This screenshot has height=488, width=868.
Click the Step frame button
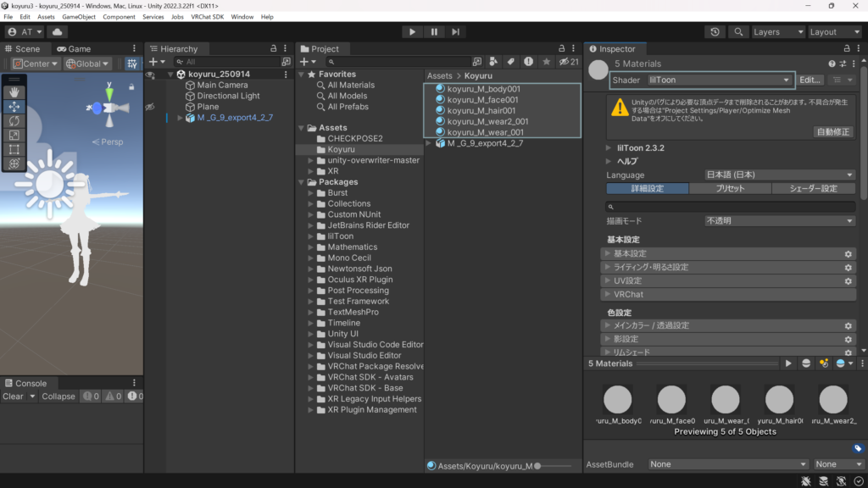[456, 32]
